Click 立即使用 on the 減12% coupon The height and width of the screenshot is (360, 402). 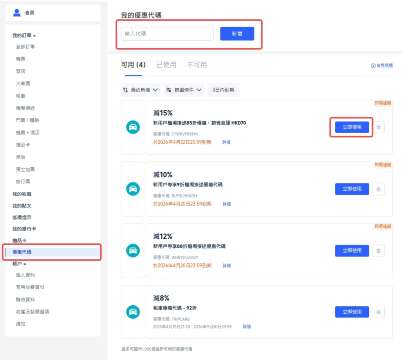click(x=352, y=251)
